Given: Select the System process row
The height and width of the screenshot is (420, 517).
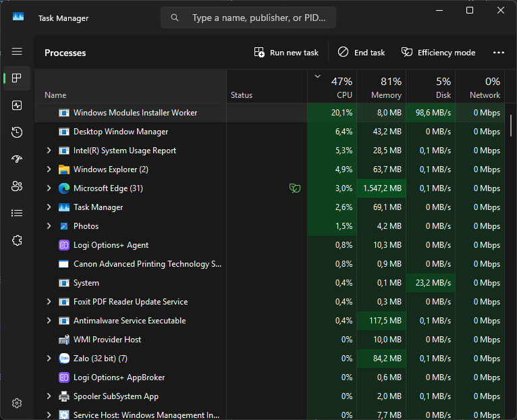Looking at the screenshot, I should click(269, 283).
